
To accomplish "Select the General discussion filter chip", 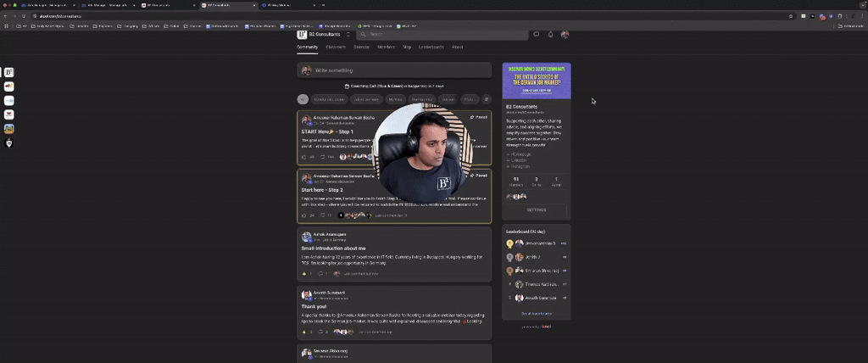I will (329, 99).
